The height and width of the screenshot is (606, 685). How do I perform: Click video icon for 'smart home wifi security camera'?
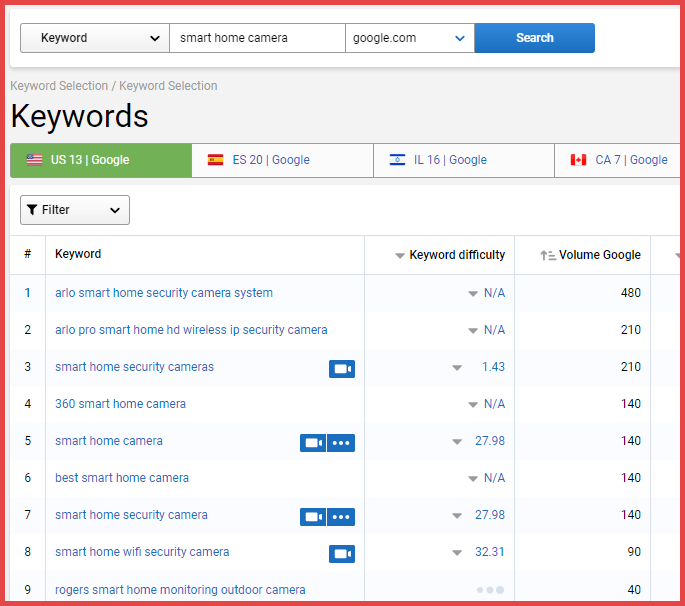tap(342, 554)
